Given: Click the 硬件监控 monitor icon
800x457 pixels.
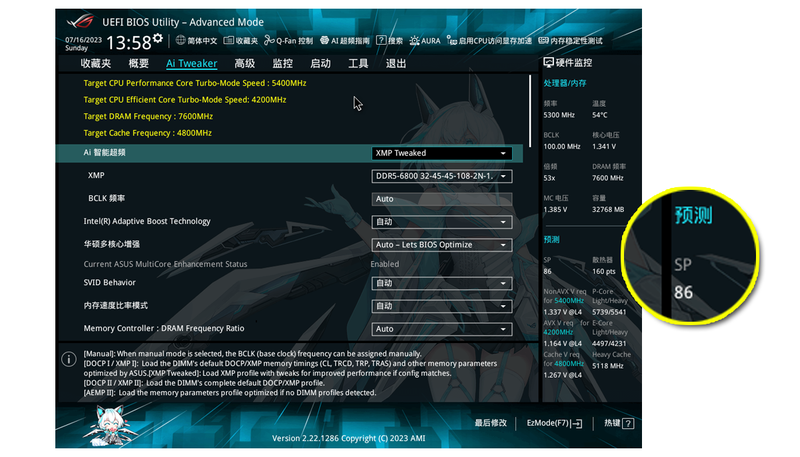Looking at the screenshot, I should pos(548,63).
